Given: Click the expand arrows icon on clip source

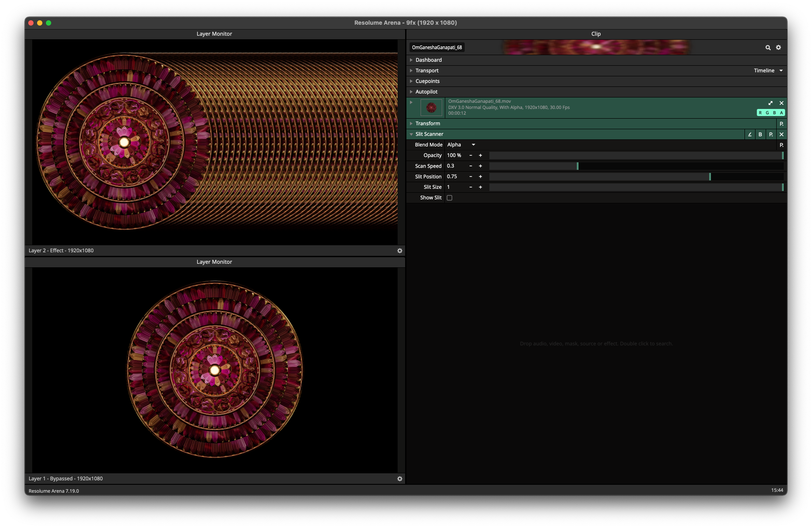Looking at the screenshot, I should [771, 103].
